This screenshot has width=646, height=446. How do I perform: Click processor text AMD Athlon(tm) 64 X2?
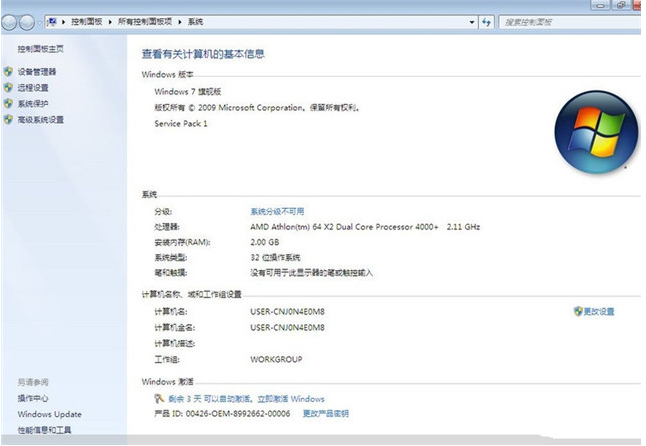coord(344,227)
